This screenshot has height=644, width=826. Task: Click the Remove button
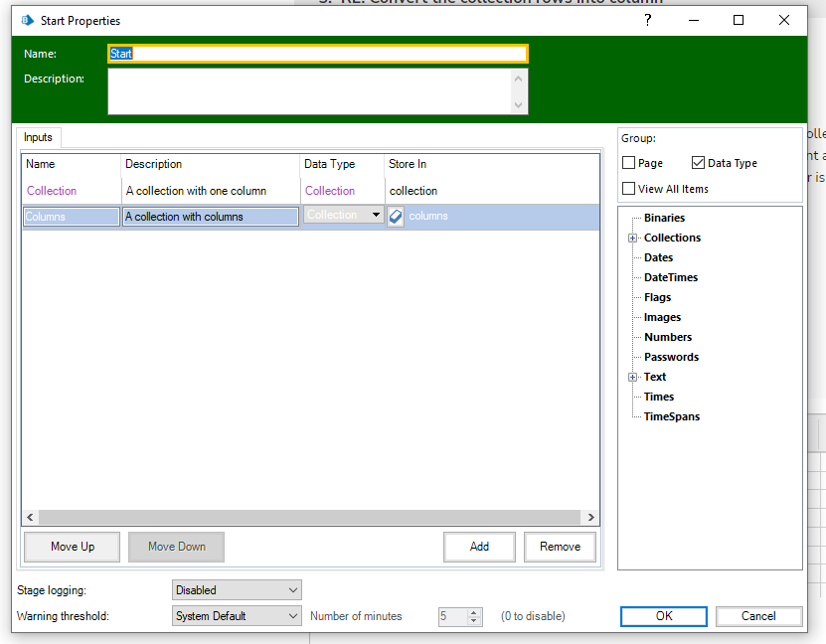[560, 547]
